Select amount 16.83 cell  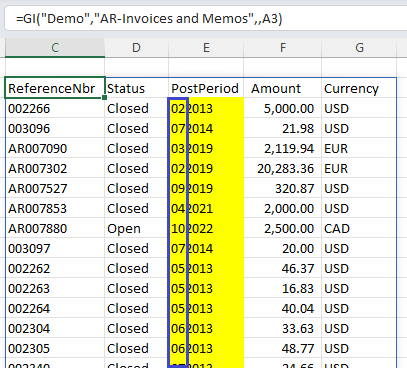[283, 288]
